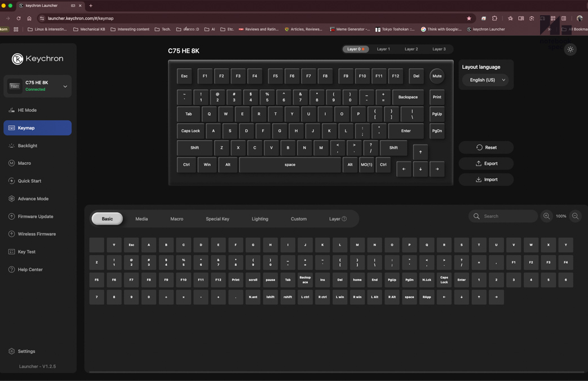
Task: Open the Key Test tool
Action: [x=29, y=251]
